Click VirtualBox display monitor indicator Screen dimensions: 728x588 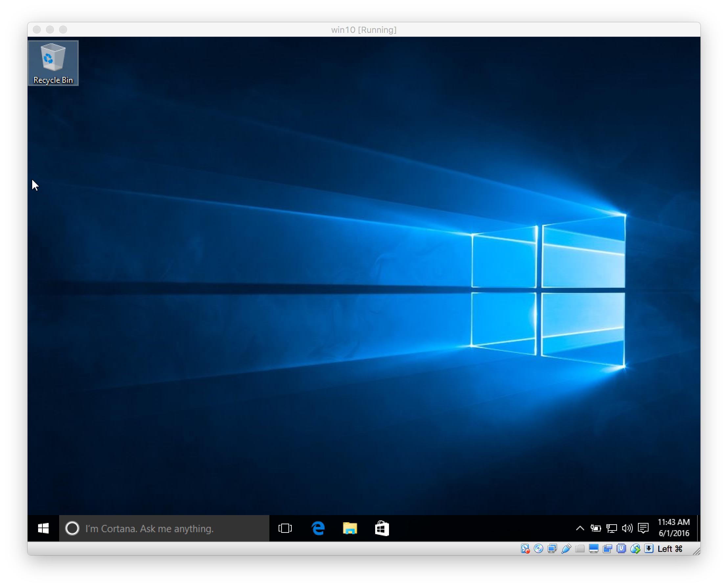594,548
